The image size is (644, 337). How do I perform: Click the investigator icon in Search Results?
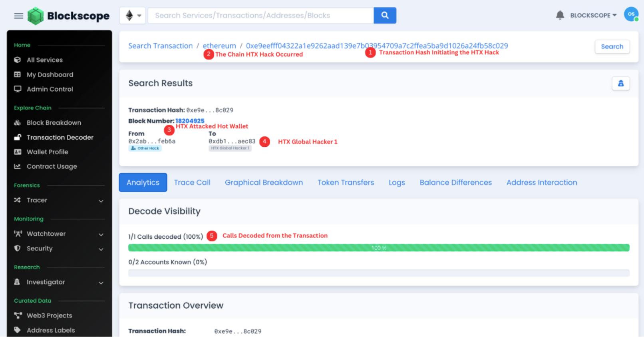pyautogui.click(x=620, y=84)
